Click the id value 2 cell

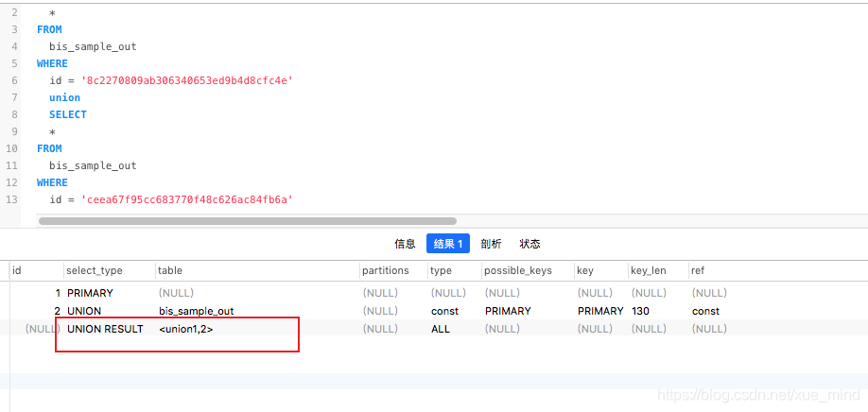(57, 311)
